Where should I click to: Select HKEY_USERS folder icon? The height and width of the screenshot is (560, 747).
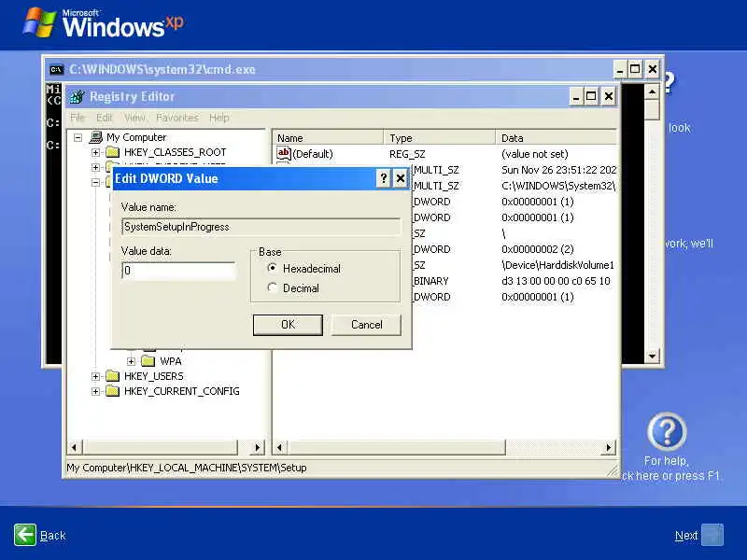pyautogui.click(x=112, y=376)
